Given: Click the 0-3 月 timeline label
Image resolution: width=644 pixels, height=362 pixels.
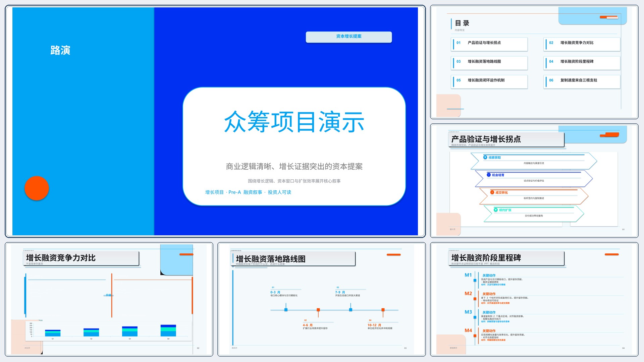Looking at the screenshot, I should [x=275, y=292].
